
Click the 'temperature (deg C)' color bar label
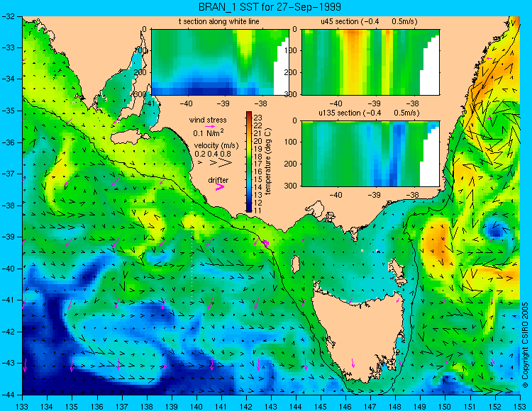coord(268,162)
